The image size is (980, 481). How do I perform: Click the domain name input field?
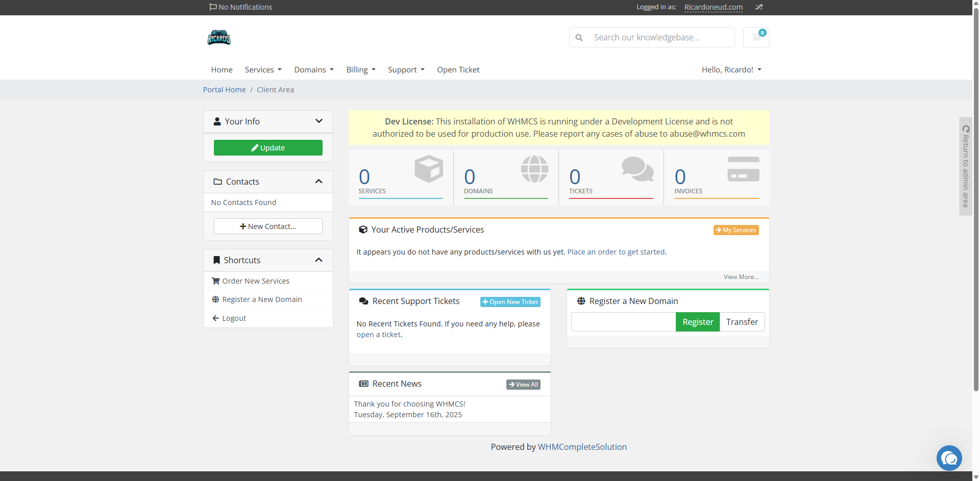(x=623, y=322)
